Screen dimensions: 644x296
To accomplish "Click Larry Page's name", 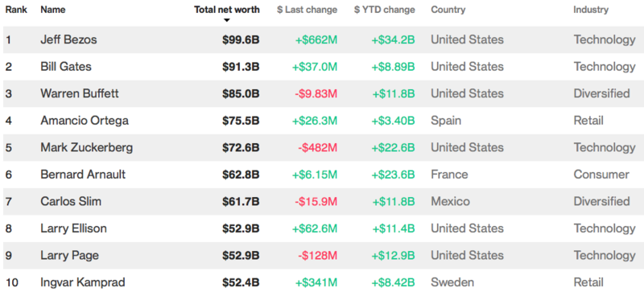I will pos(69,255).
